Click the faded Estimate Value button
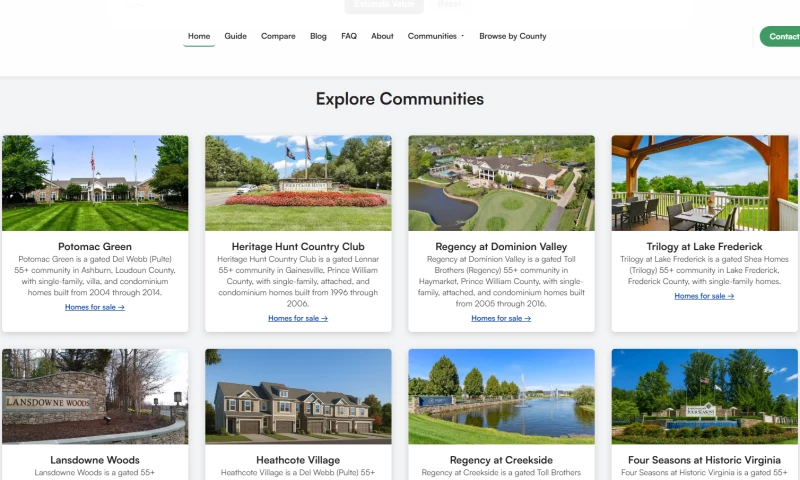This screenshot has width=800, height=480. [384, 5]
